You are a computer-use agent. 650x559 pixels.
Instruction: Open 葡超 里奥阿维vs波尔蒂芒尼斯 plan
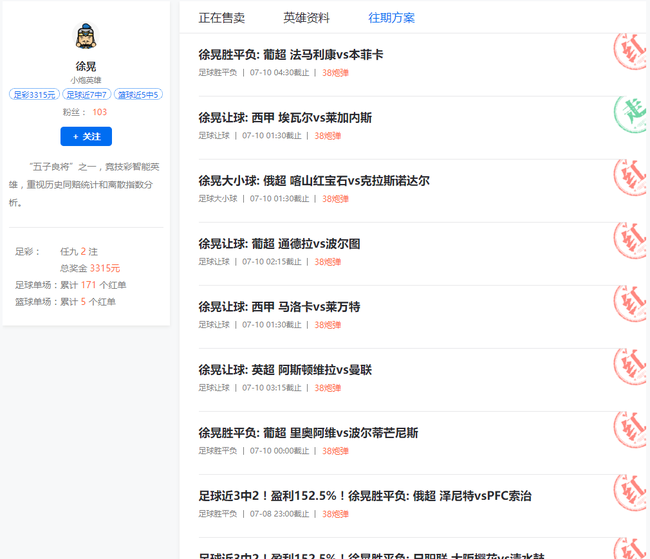(x=308, y=433)
